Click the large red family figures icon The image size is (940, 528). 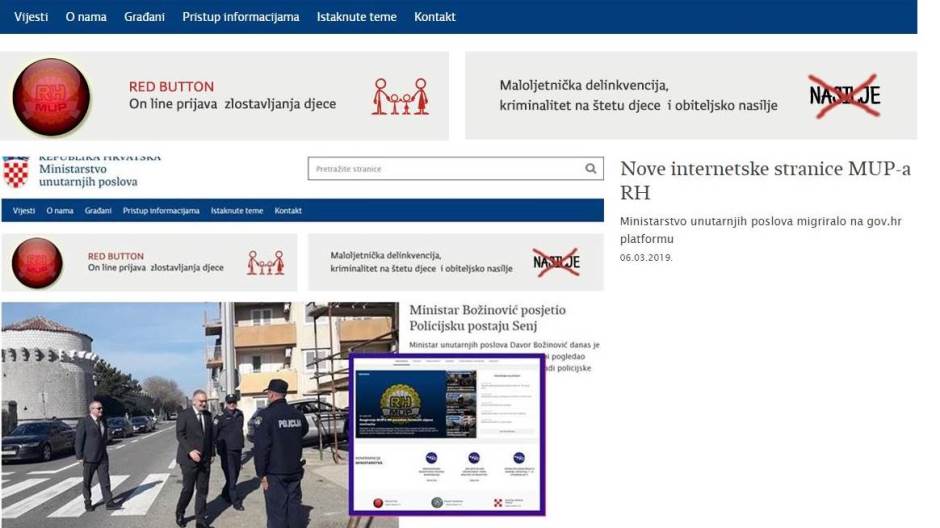[x=400, y=96]
